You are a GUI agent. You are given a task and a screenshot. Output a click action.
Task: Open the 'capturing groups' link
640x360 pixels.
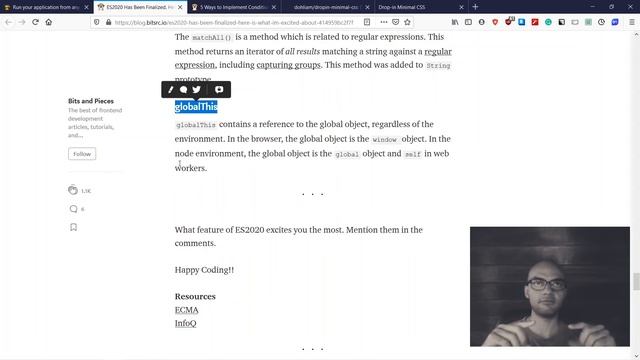point(288,65)
